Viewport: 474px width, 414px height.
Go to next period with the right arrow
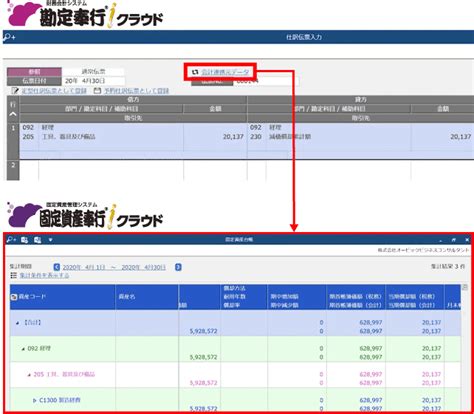[178, 267]
